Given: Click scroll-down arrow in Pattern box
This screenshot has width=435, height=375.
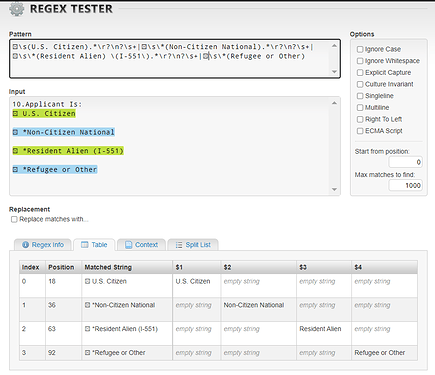Looking at the screenshot, I should pos(334,72).
